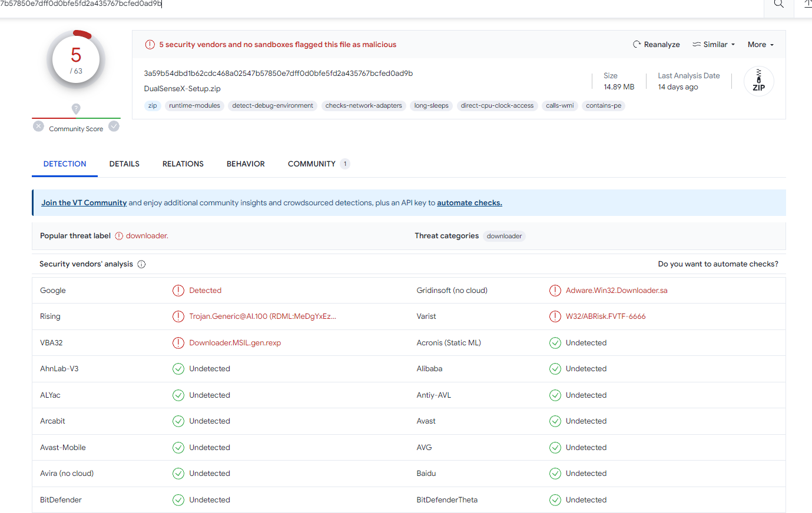Click the detection score gauge showing 5/63
Viewport: 812px width, 513px height.
[x=76, y=60]
